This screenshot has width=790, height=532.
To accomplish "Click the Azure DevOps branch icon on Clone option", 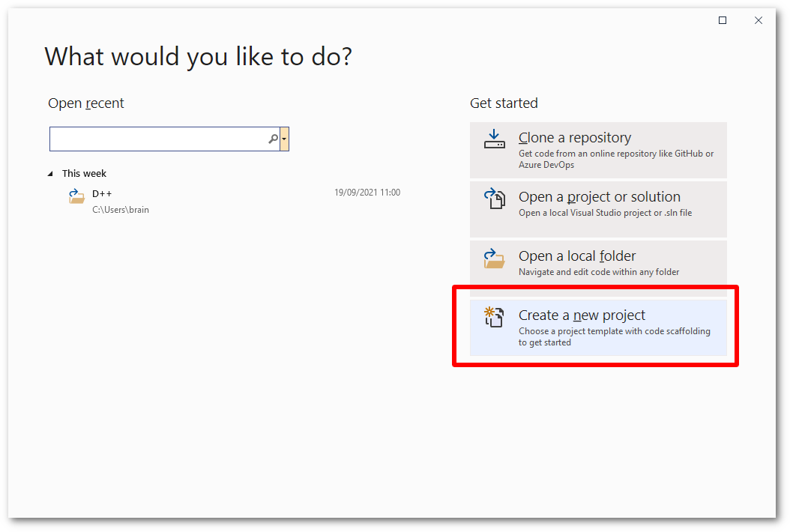I will point(495,138).
